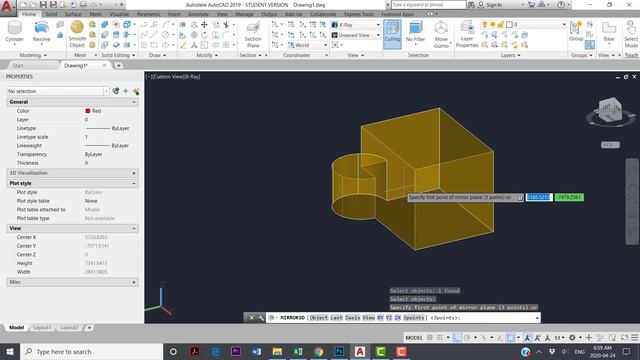The height and width of the screenshot is (360, 640).
Task: Choose the Object option in command line
Action: tap(318, 318)
